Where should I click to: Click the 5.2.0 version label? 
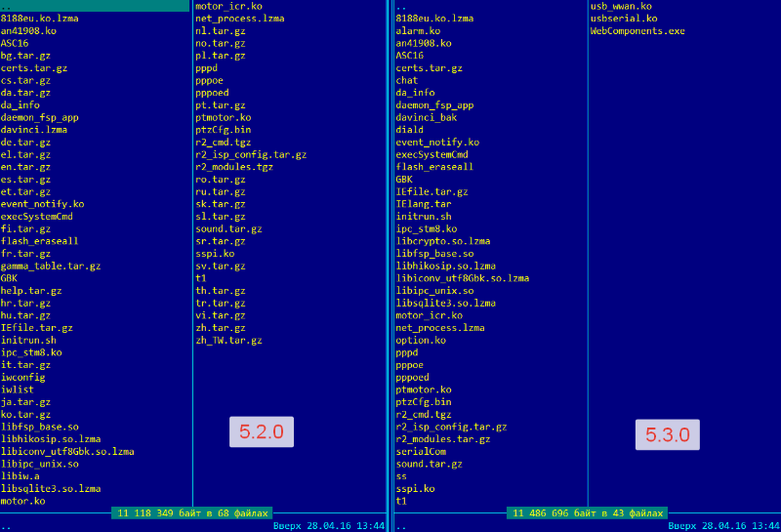[x=262, y=431]
